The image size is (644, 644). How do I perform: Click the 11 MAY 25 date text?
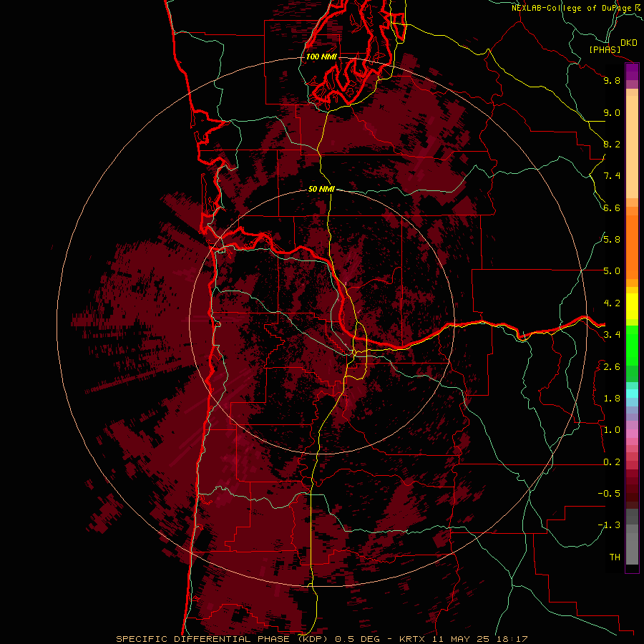461,639
